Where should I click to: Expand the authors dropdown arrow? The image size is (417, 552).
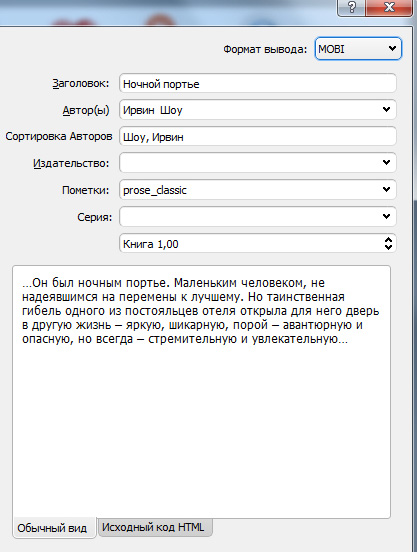tap(386, 109)
